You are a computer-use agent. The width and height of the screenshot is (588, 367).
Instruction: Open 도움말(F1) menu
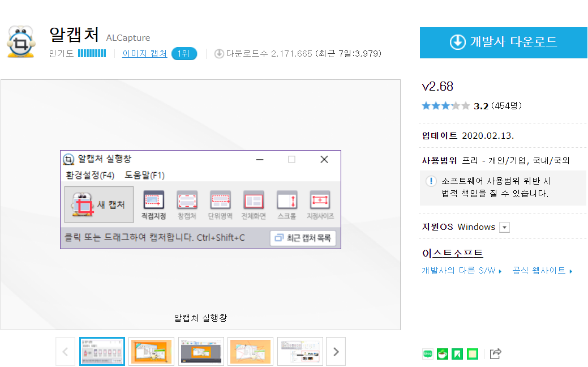pyautogui.click(x=145, y=175)
